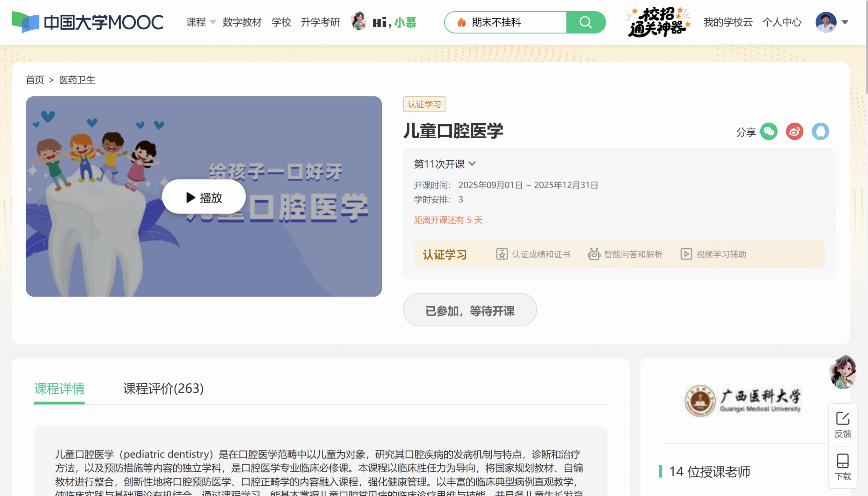This screenshot has width=868, height=496.
Task: Open the 数字教材 menu item
Action: coord(242,22)
